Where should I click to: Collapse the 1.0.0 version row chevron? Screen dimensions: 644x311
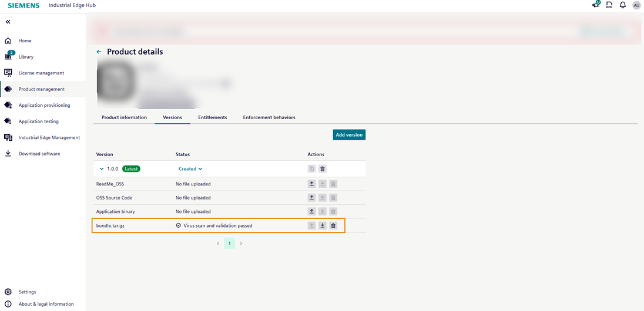click(102, 168)
